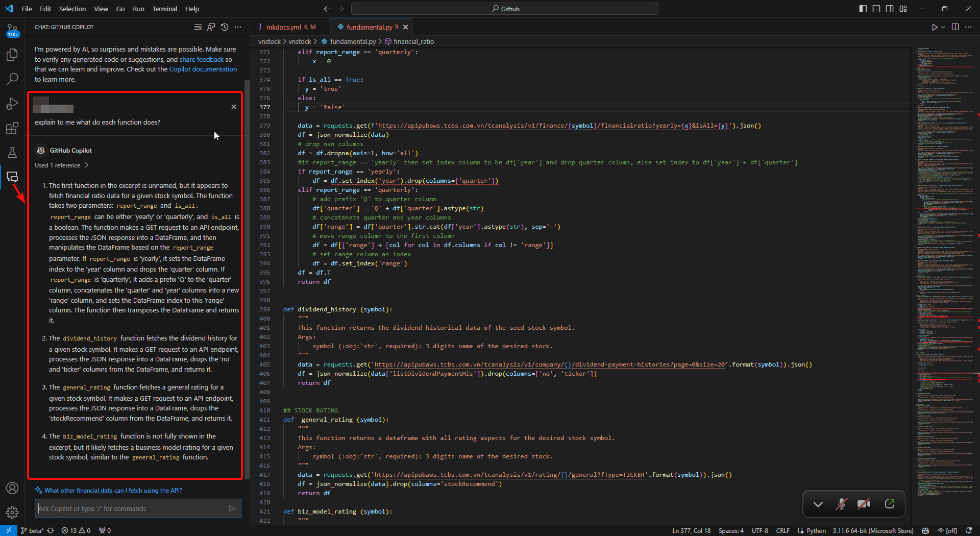Close the fundamental.py tab
This screenshot has width=980, height=536.
(x=406, y=27)
